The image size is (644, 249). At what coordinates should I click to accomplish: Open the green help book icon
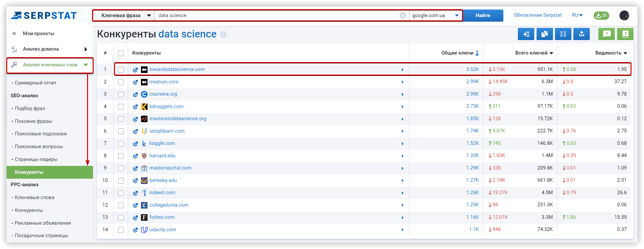625,34
